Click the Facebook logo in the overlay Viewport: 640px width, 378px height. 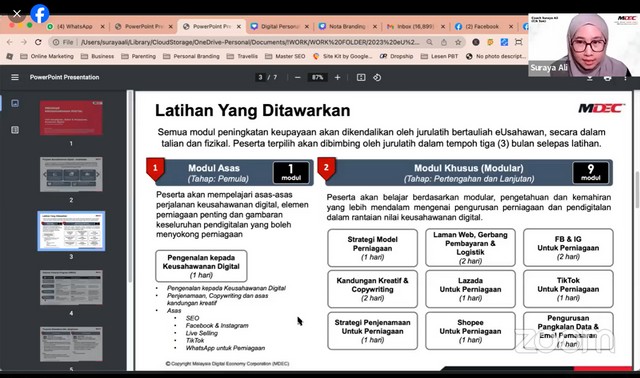pyautogui.click(x=40, y=14)
